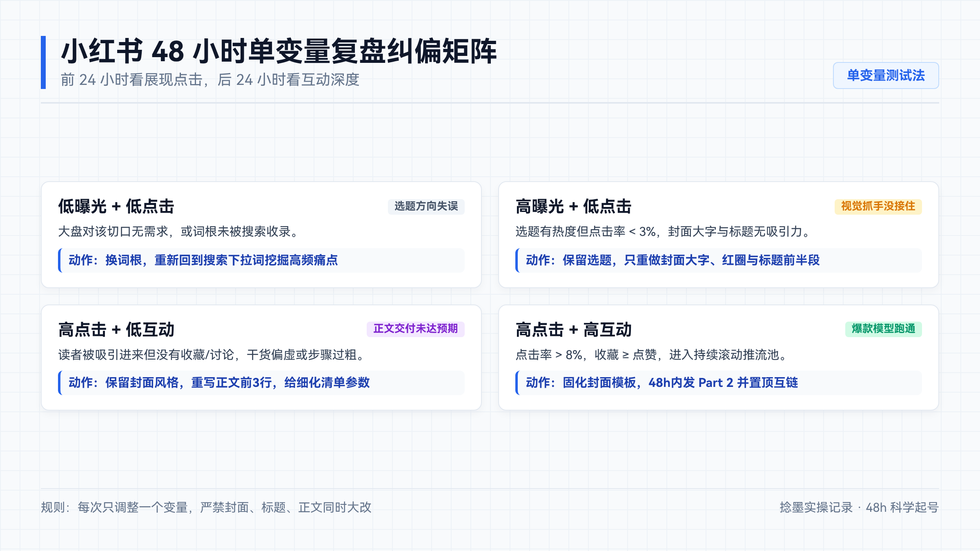Select the title 小红书 48 小时单变量复盘纠偏矩阵
Image resolution: width=980 pixels, height=551 pixels.
279,51
